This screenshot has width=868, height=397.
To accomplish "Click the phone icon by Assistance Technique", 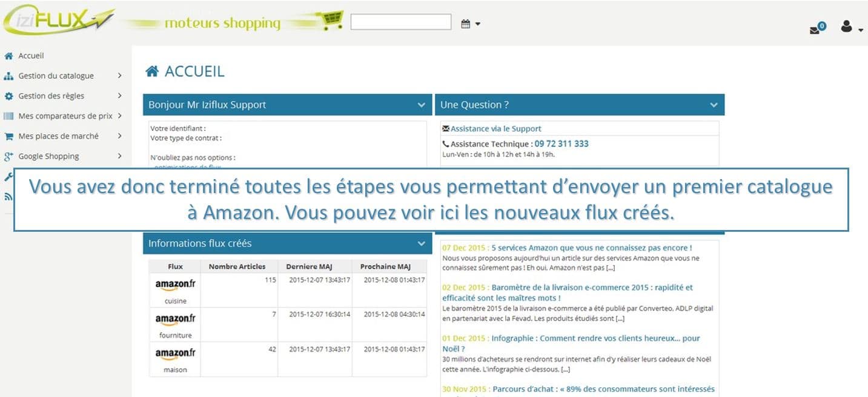I will tap(446, 144).
